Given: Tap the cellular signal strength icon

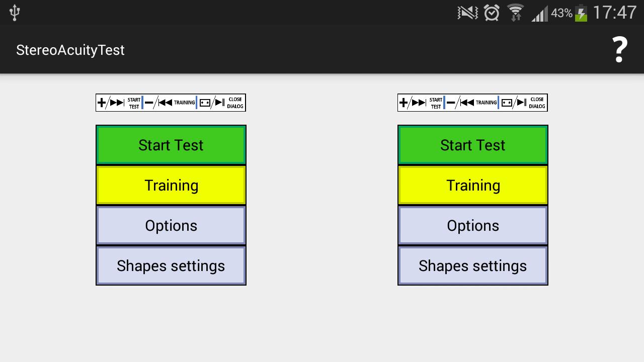Looking at the screenshot, I should (539, 13).
